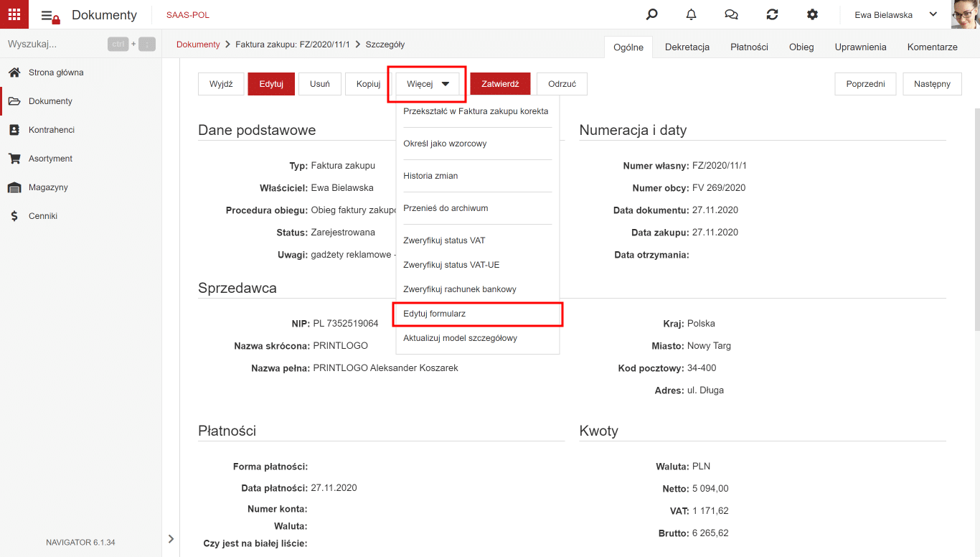Collapse the sidebar with bottom chevron

pyautogui.click(x=171, y=539)
